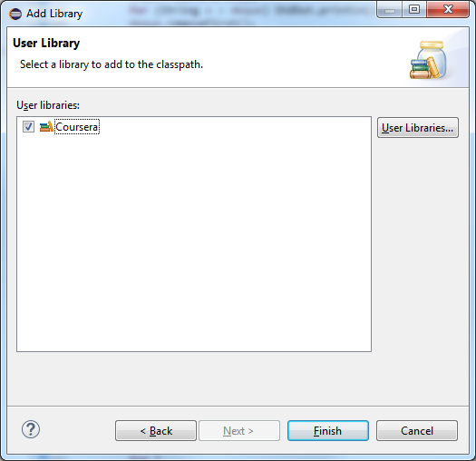Click the Coursera library books icon
Screen dimensions: 476x461
pyautogui.click(x=46, y=127)
